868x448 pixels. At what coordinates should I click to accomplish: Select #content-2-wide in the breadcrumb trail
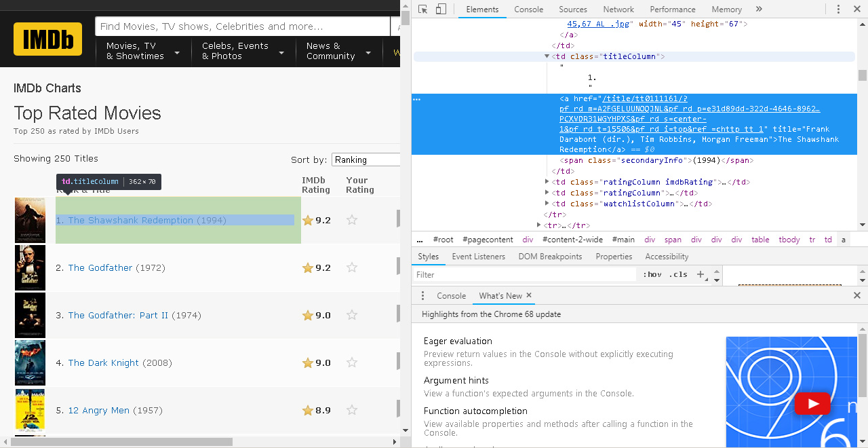572,240
